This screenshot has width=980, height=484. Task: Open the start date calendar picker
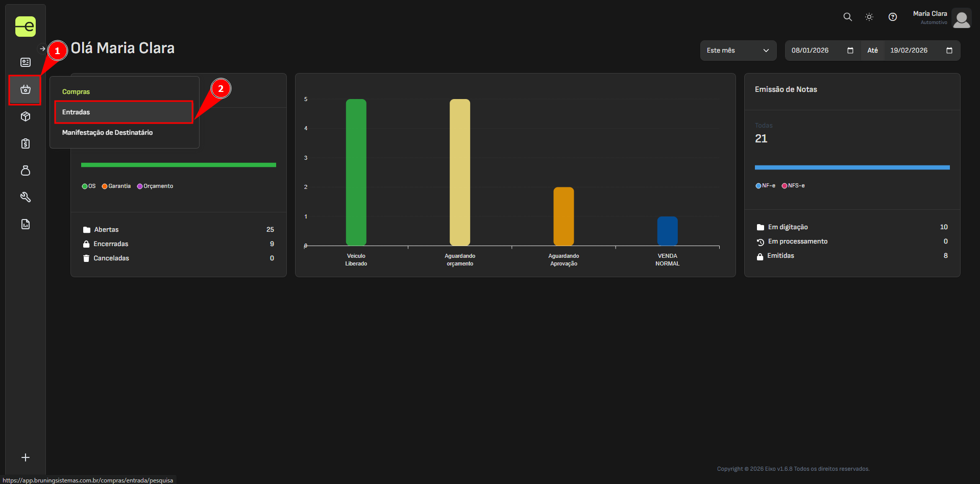tap(850, 51)
